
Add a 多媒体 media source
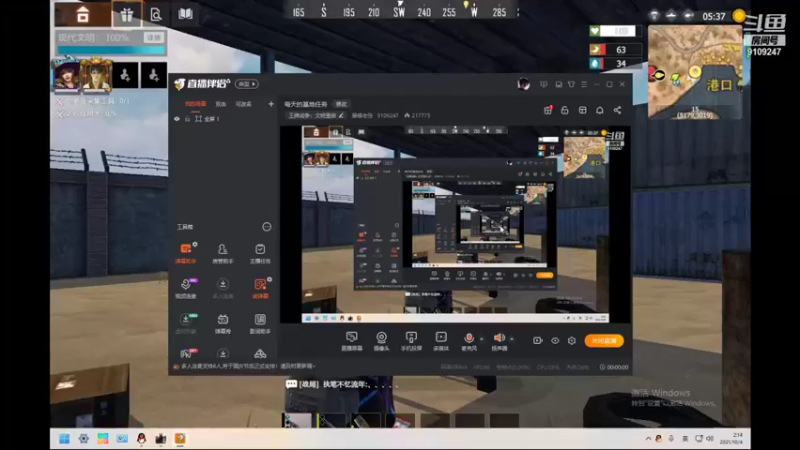[441, 341]
